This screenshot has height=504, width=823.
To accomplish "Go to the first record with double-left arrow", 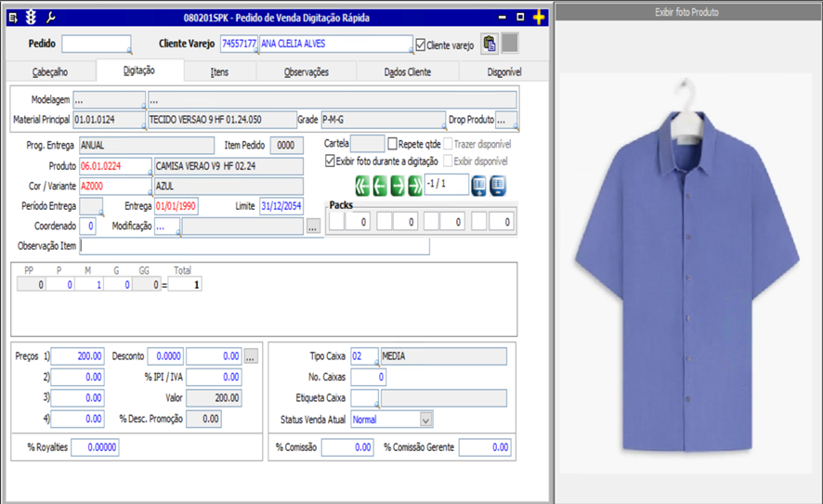I will point(361,186).
